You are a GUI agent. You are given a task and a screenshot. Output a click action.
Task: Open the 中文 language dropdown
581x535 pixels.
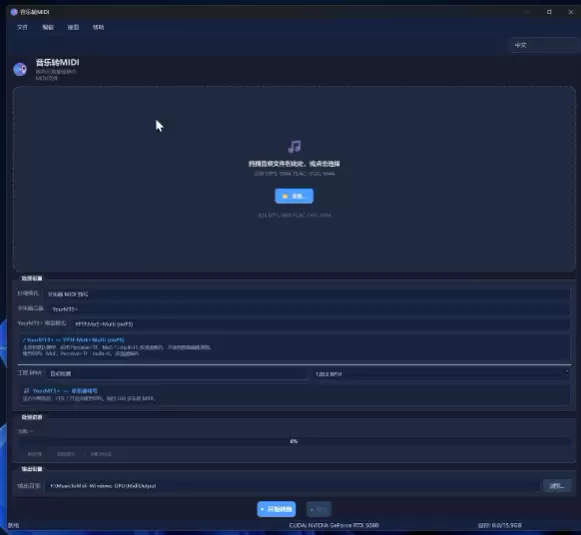click(544, 45)
